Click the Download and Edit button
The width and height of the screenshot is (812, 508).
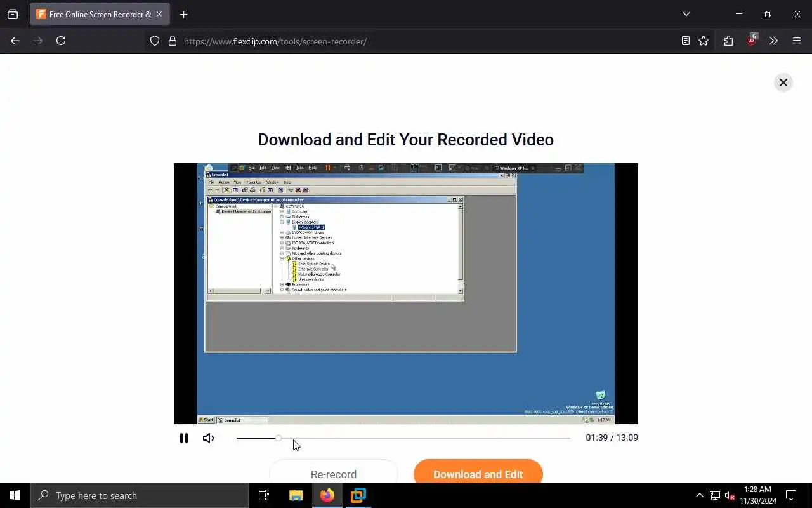pyautogui.click(x=478, y=471)
